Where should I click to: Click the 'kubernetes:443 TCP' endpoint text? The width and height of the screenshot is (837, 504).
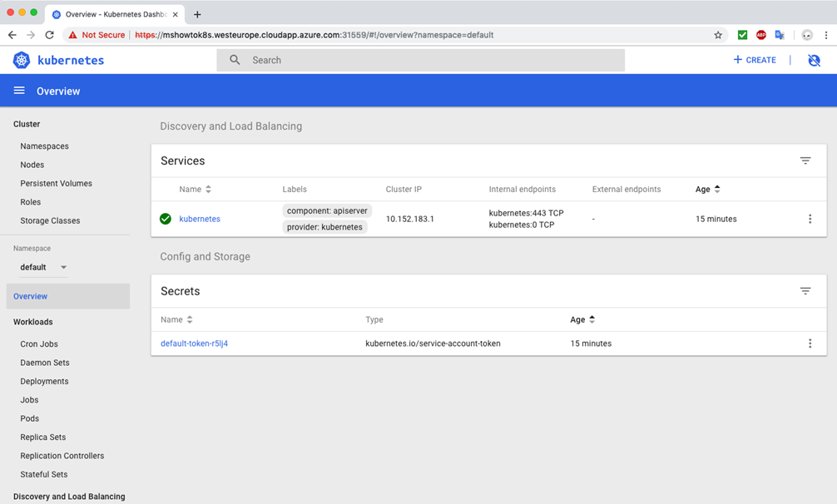tap(527, 213)
